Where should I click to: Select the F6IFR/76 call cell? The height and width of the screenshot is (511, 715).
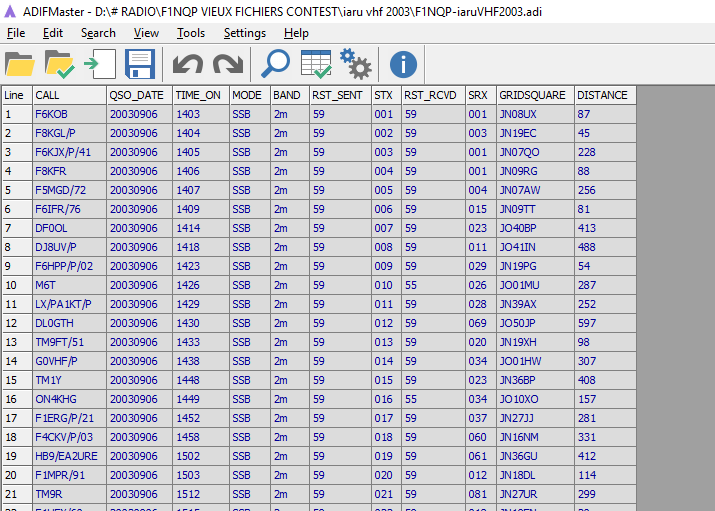click(69, 209)
